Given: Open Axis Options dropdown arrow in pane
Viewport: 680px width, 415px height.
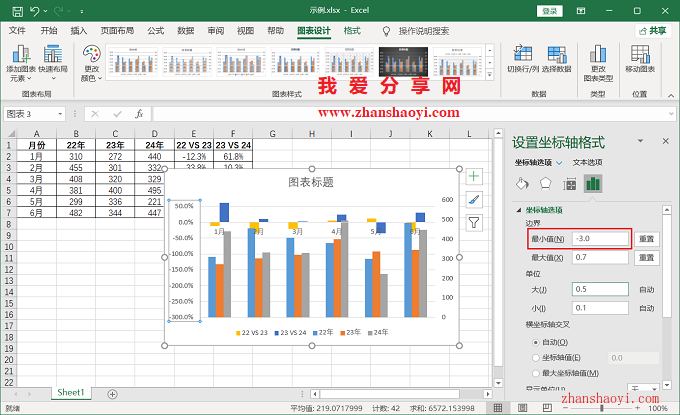Looking at the screenshot, I should 559,163.
